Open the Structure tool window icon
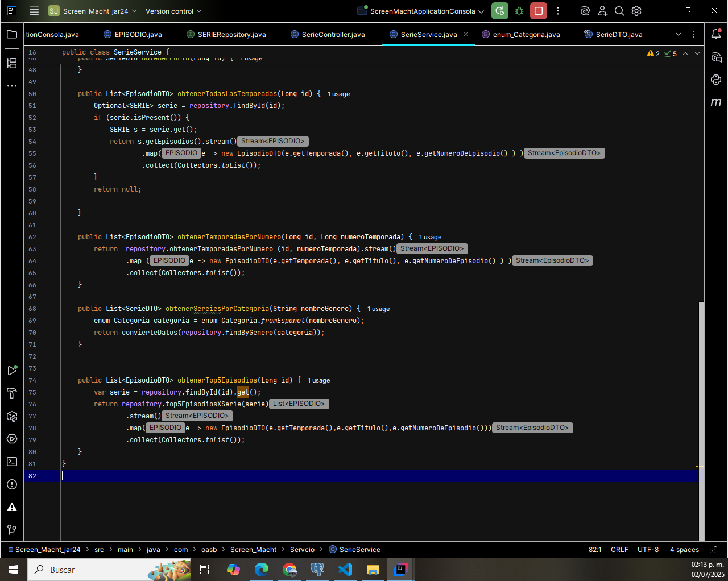The height and width of the screenshot is (581, 728). [12, 63]
